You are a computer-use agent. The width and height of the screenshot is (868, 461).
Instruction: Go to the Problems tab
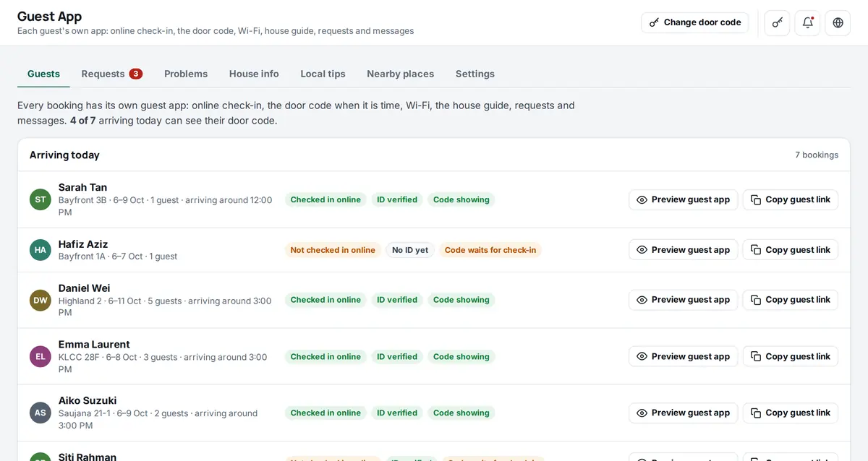point(186,74)
